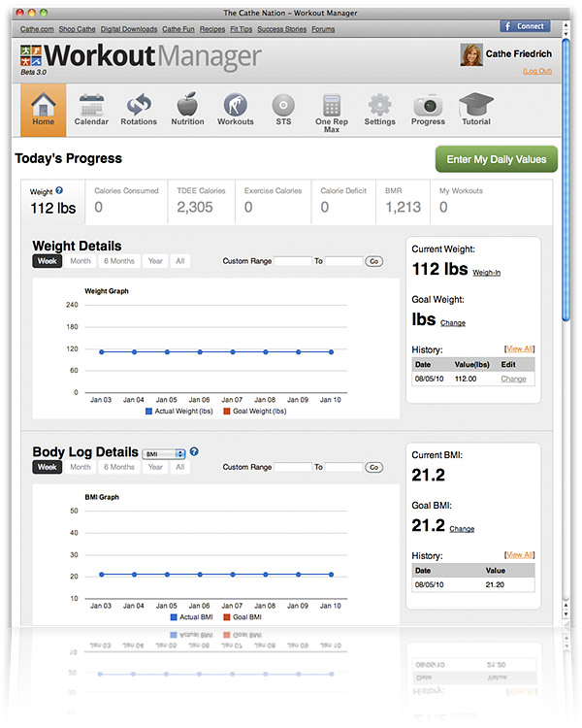582x728 pixels.
Task: Select 6 Months tab in Weight Details
Action: click(x=118, y=261)
